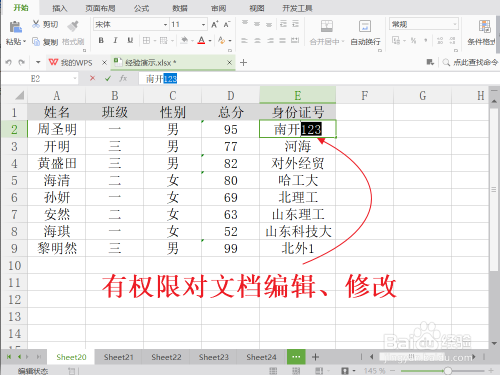Select the Format Painter (格式刷) brush
Viewport: 500px width, 375px height.
[73, 26]
